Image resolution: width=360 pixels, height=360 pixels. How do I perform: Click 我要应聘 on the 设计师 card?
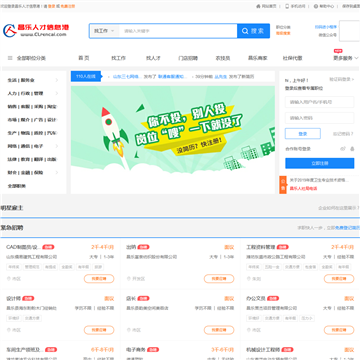[99, 330]
